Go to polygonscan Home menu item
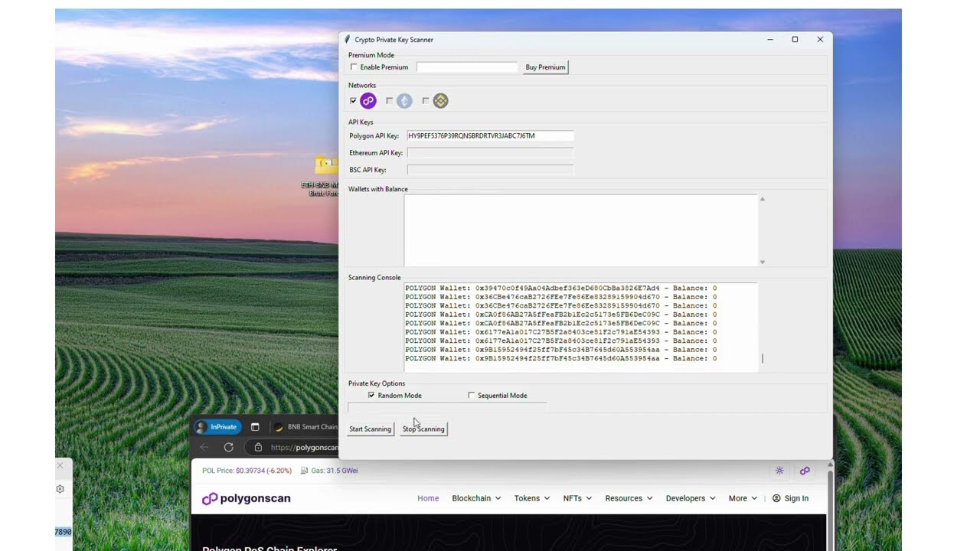The image size is (980, 551). coord(428,498)
